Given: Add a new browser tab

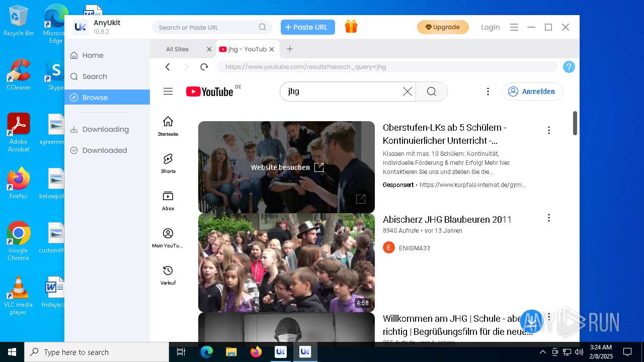Looking at the screenshot, I should [289, 49].
